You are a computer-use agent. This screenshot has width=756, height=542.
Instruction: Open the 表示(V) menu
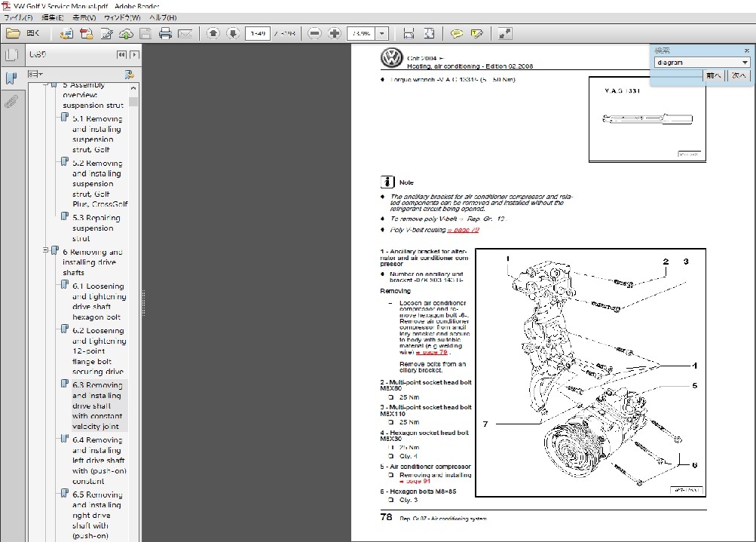84,18
